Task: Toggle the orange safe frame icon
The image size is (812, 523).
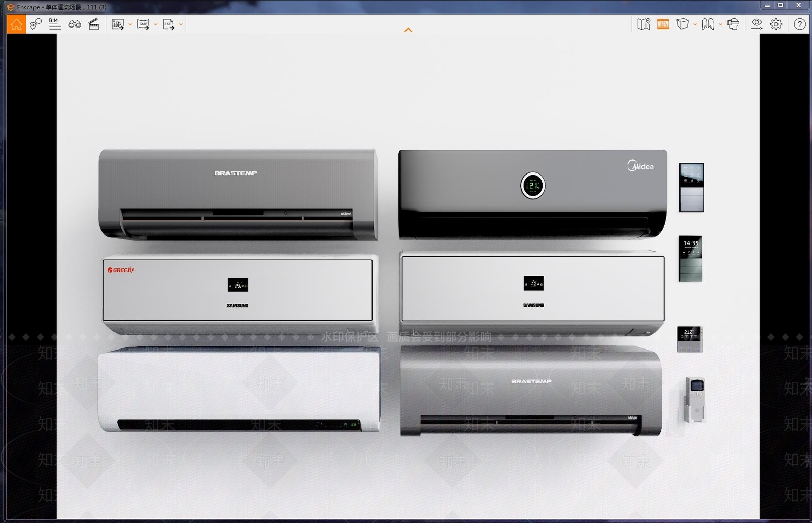Action: pos(663,24)
